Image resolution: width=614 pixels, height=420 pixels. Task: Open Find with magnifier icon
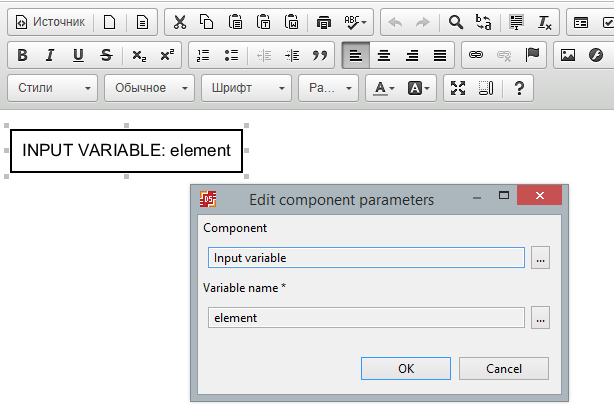pos(456,22)
